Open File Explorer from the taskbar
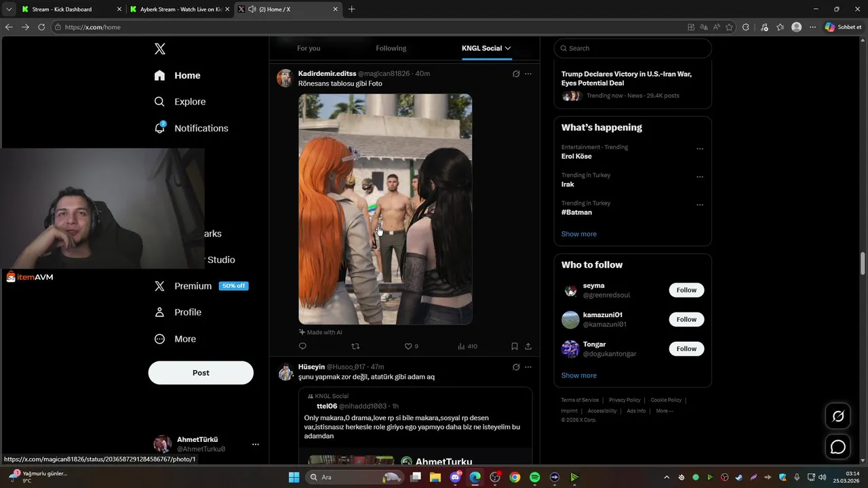The width and height of the screenshot is (868, 488). click(435, 477)
